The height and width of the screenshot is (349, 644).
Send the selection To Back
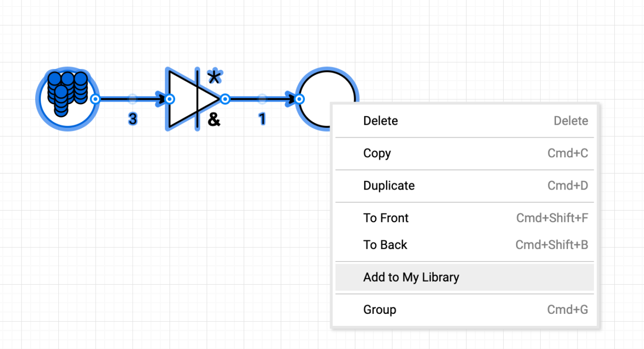coord(385,245)
